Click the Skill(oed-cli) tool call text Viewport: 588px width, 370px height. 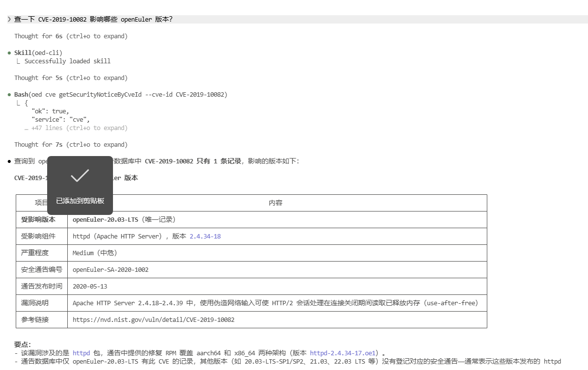(38, 53)
